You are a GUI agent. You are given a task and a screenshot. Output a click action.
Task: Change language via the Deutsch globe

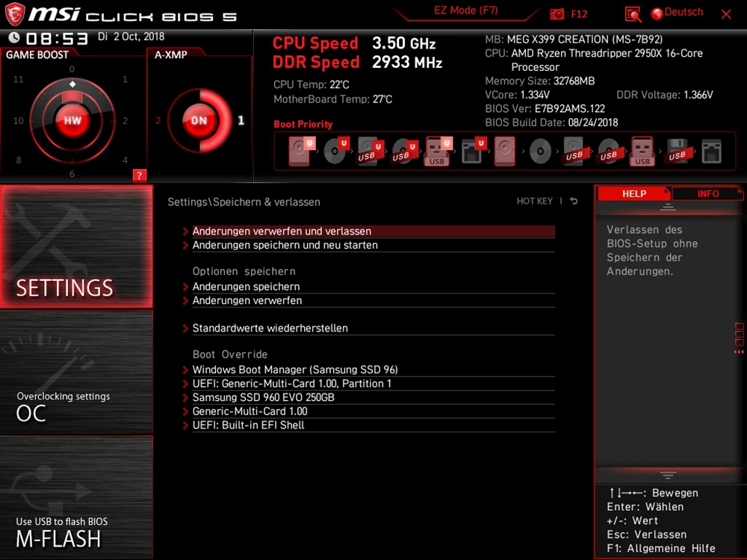[x=677, y=13]
